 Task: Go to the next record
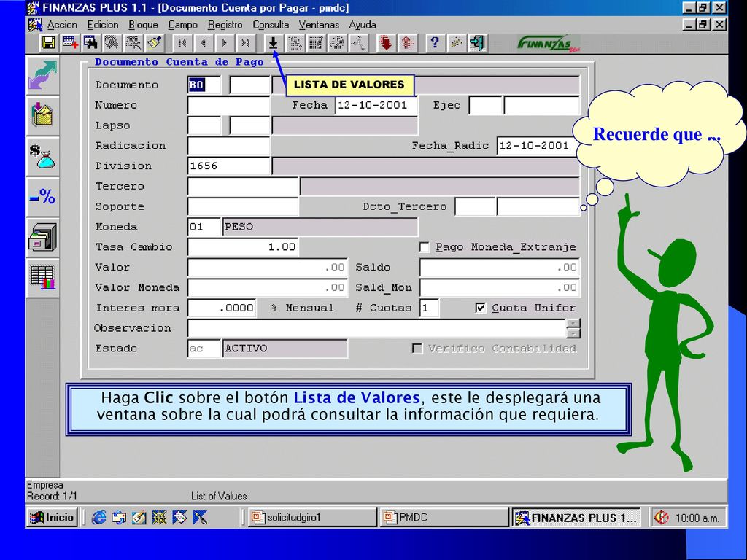(x=224, y=43)
